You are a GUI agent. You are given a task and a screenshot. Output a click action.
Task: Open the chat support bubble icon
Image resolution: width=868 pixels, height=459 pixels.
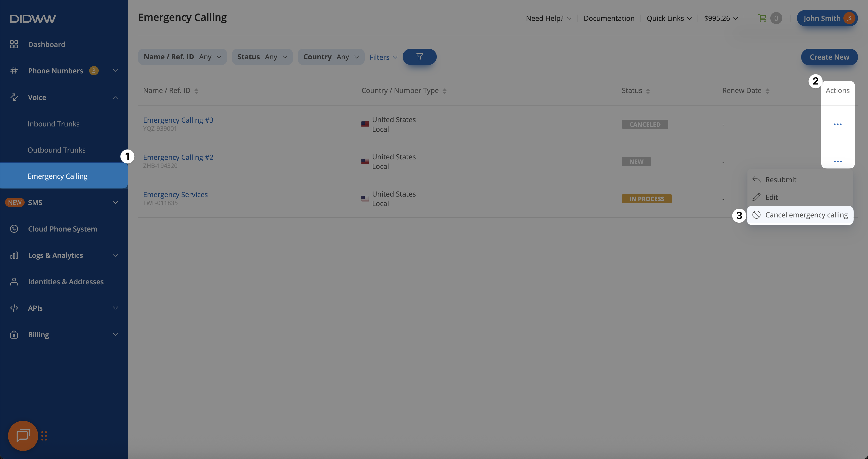click(x=23, y=435)
